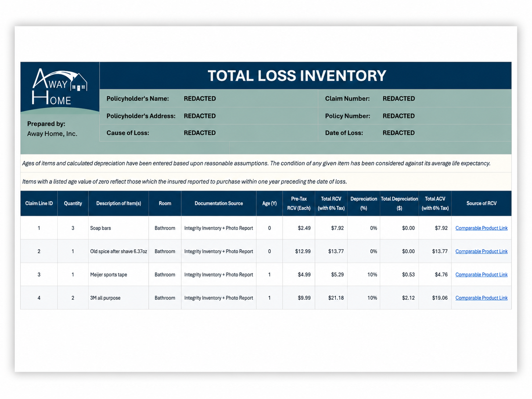Select REDACTED value beside Policy Number

tap(399, 116)
